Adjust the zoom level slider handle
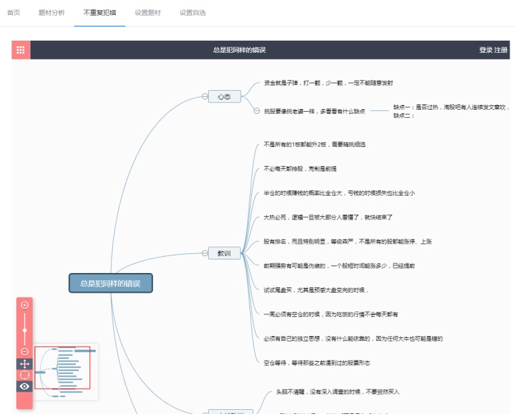The width and height of the screenshot is (515, 420). coord(24,330)
